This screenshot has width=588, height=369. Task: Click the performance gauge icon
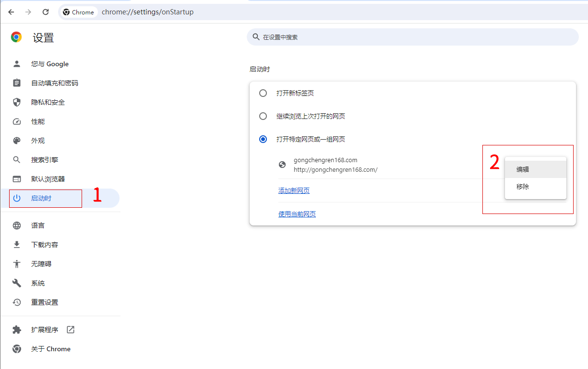coord(17,121)
